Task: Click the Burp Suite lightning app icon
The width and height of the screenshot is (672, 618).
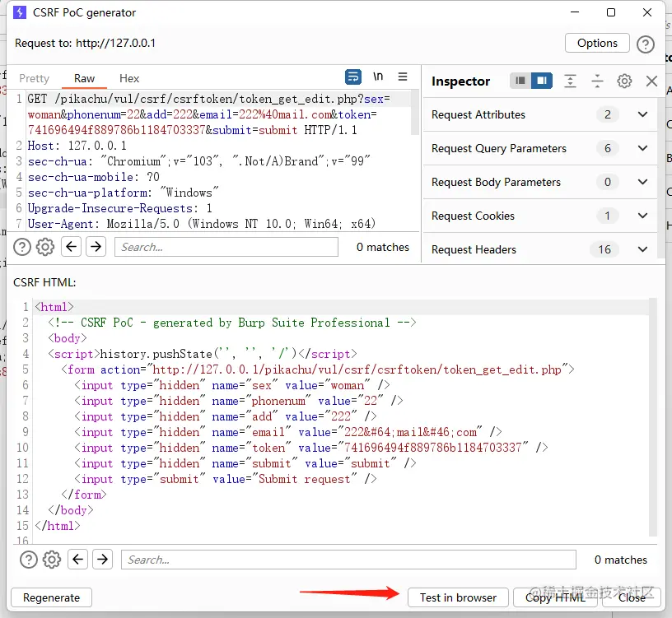Action: (20, 12)
